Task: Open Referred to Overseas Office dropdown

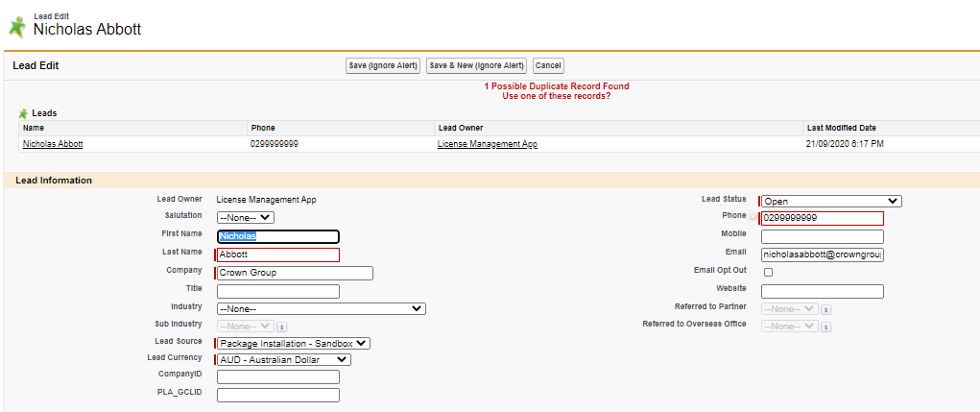Action: click(x=790, y=326)
